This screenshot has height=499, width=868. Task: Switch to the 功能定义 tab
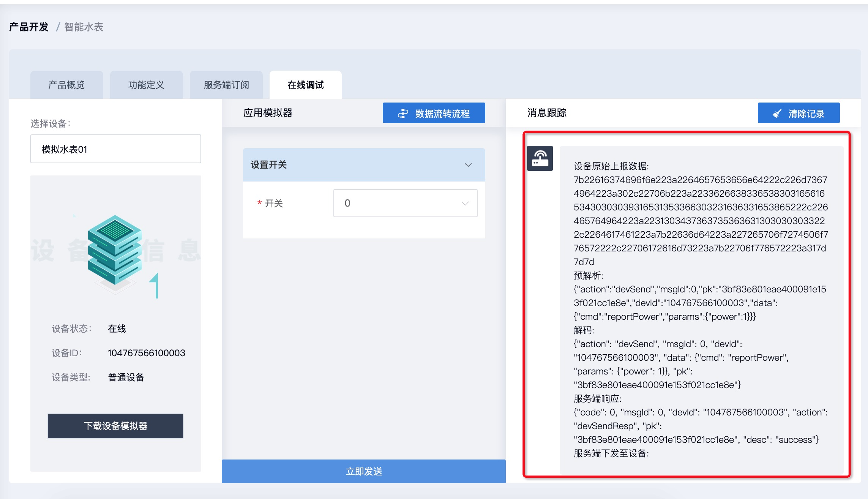(x=146, y=85)
